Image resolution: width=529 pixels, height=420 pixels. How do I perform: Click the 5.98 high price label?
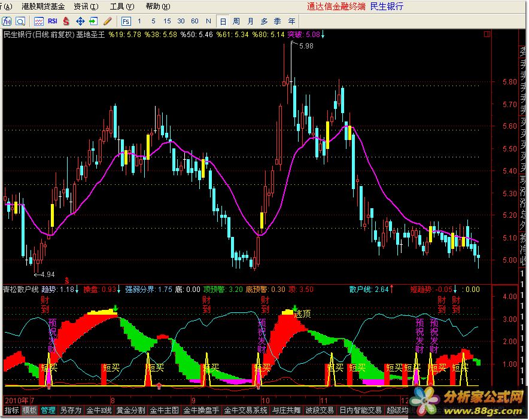[x=306, y=46]
